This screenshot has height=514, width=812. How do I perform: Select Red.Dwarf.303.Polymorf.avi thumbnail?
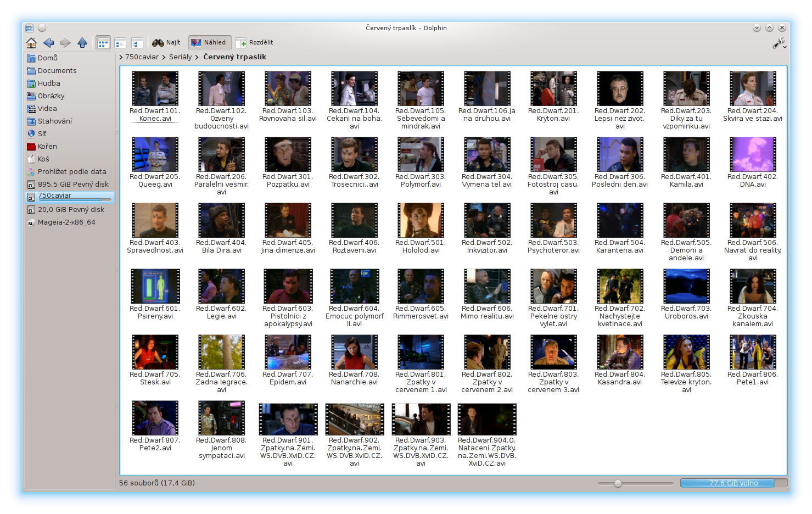(421, 154)
